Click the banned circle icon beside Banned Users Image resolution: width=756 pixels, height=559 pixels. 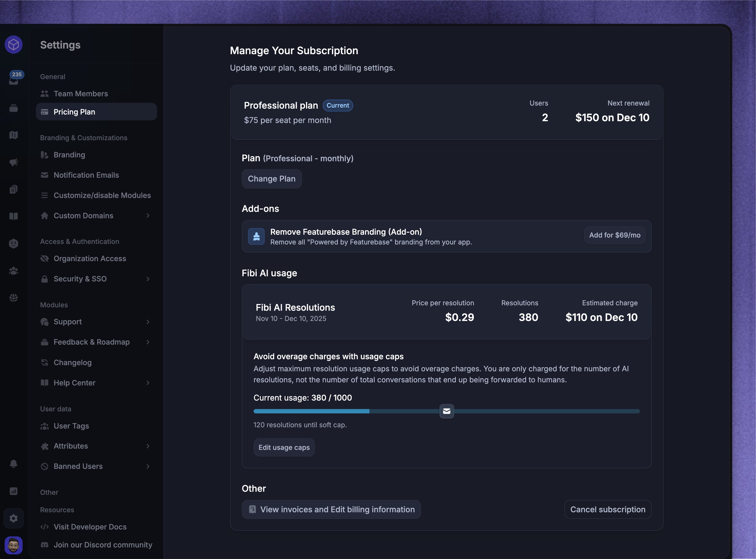click(x=44, y=466)
